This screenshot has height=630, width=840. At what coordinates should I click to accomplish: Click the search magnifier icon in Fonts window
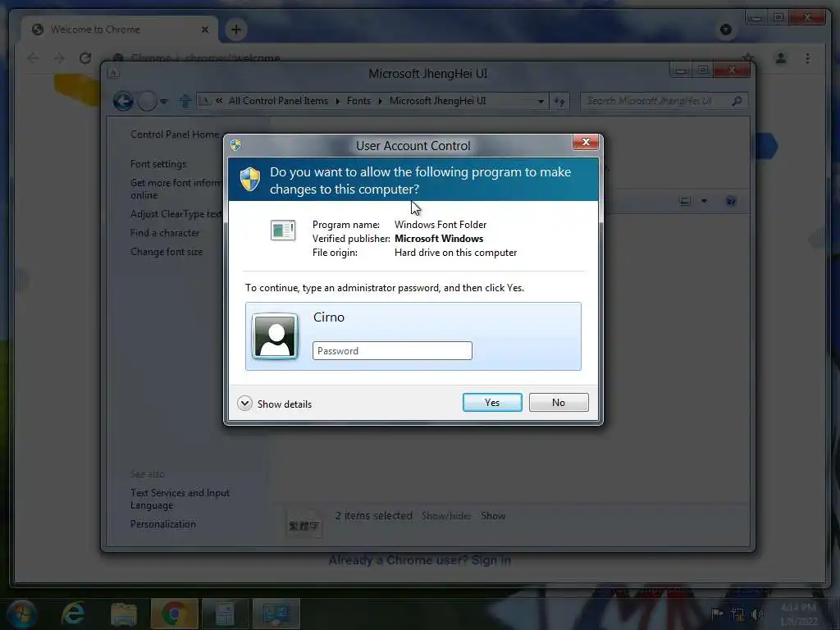pyautogui.click(x=737, y=101)
